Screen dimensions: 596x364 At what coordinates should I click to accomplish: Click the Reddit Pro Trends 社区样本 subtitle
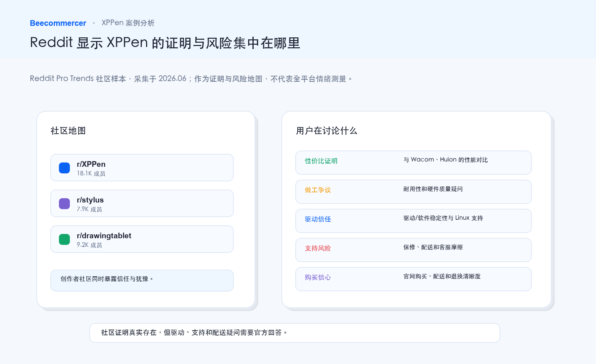click(x=191, y=79)
